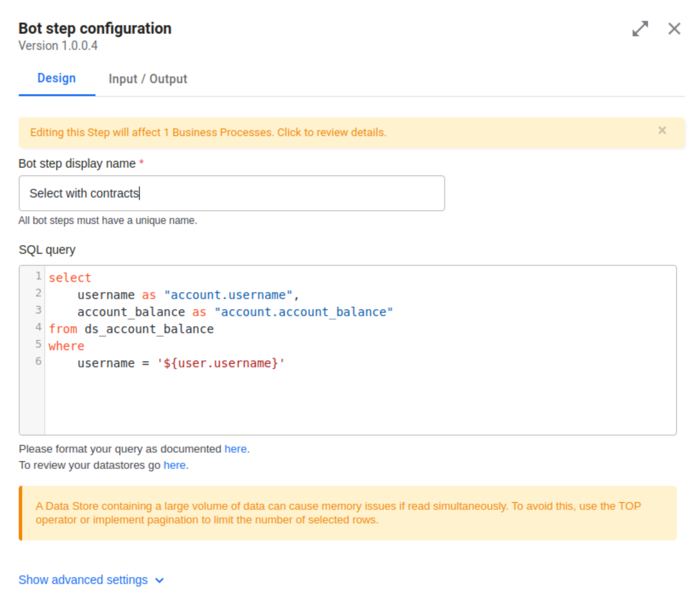Click the "account.account_balance" alias on line 3
This screenshot has width=700, height=613.
coord(304,312)
